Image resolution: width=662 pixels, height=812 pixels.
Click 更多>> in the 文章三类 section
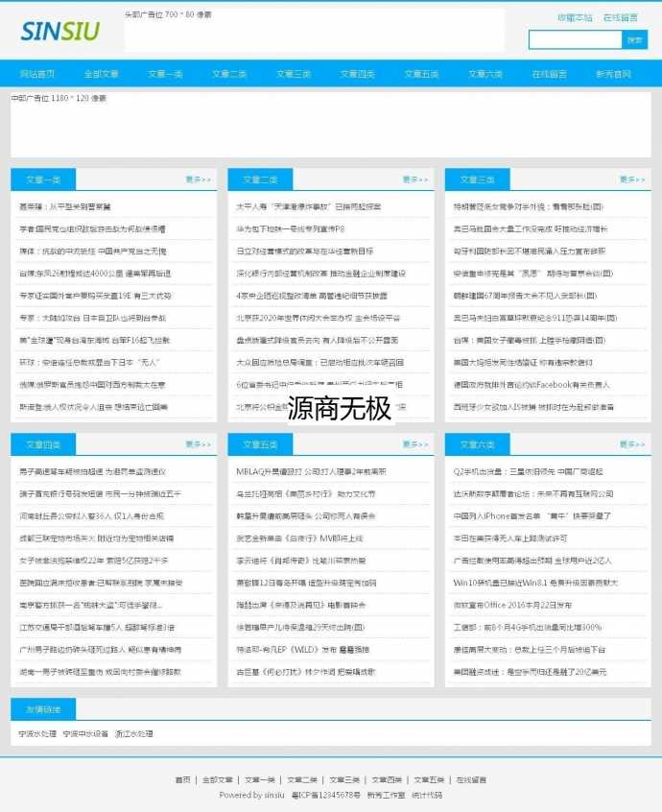[x=632, y=179]
